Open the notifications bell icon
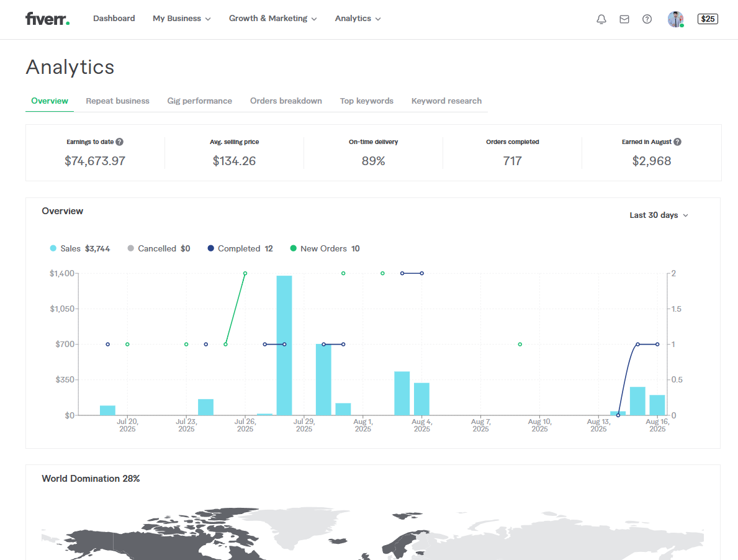This screenshot has height=560, width=738. click(x=601, y=19)
